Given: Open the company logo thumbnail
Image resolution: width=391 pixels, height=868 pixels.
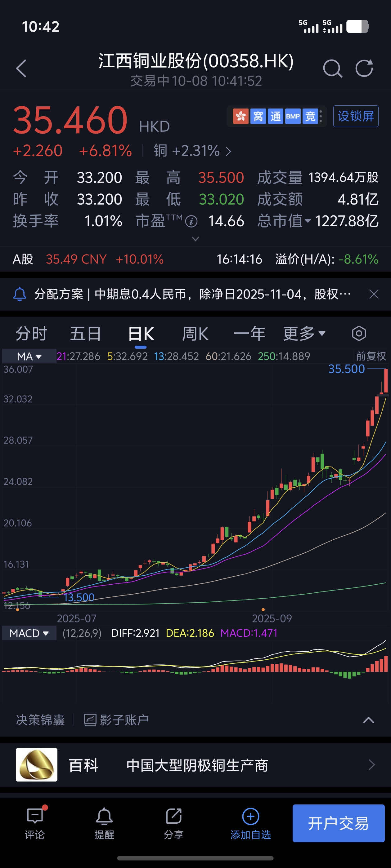Looking at the screenshot, I should (x=36, y=764).
